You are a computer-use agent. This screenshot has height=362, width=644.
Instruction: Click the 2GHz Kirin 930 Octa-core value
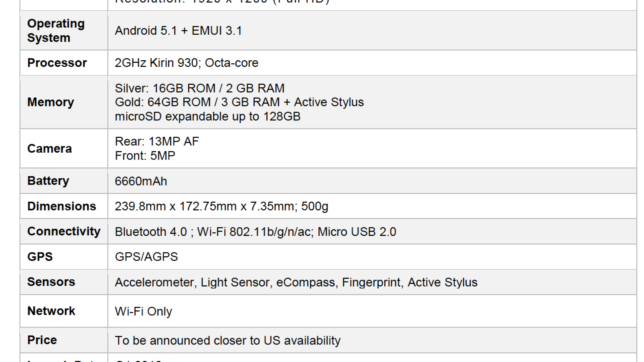[186, 63]
